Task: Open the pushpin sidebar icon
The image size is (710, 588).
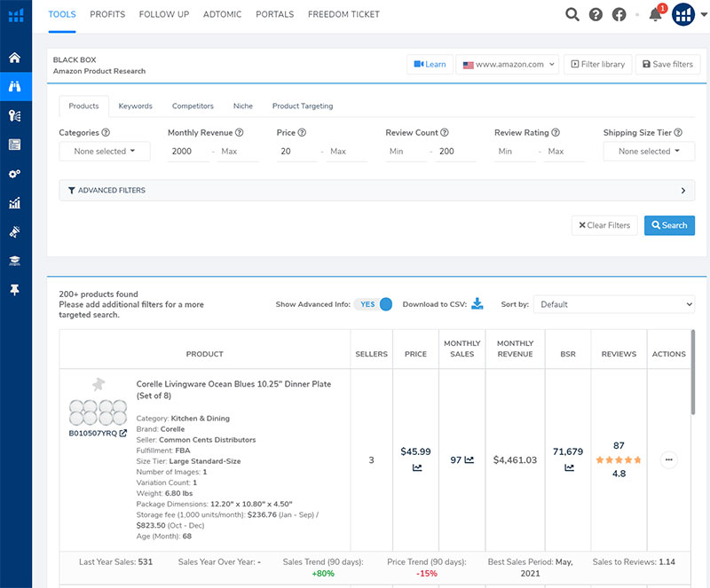Action: point(15,290)
